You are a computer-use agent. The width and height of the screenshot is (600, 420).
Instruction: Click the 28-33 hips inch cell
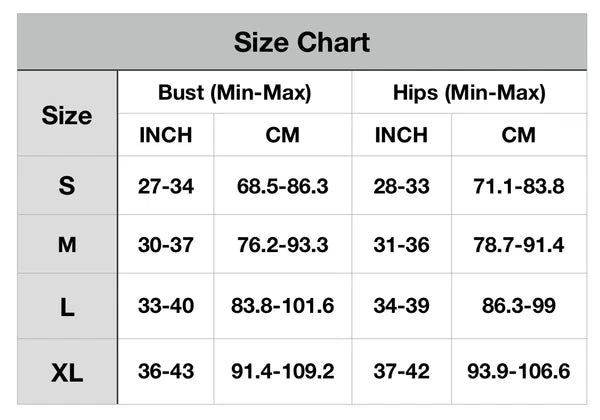point(401,186)
